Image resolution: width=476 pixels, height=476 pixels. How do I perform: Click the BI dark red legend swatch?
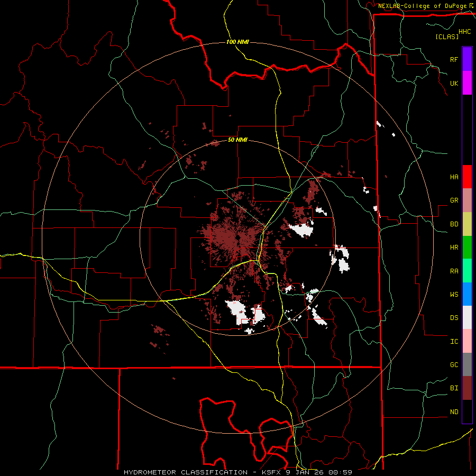tap(467, 388)
